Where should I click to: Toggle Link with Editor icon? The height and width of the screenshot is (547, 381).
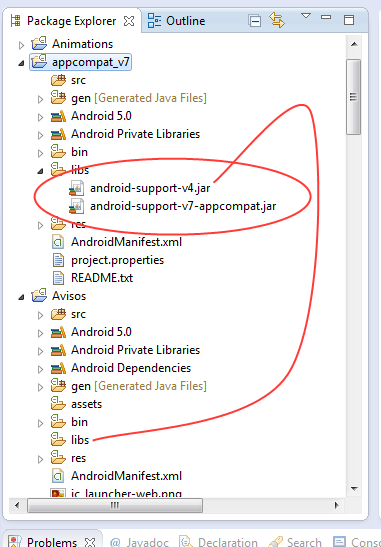[x=277, y=20]
